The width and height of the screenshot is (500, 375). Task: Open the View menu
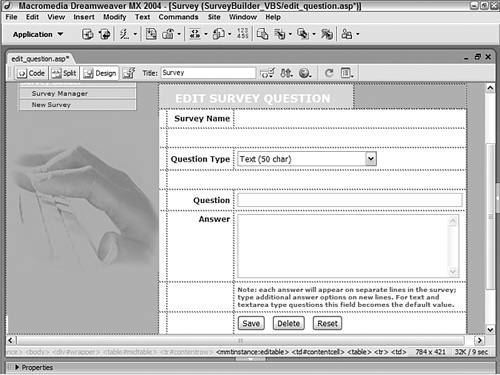[x=56, y=17]
